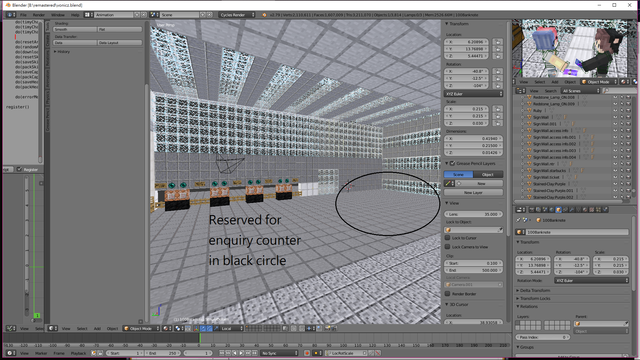The image size is (640, 360).
Task: Click the outliner editor type icon
Action: pos(520,91)
